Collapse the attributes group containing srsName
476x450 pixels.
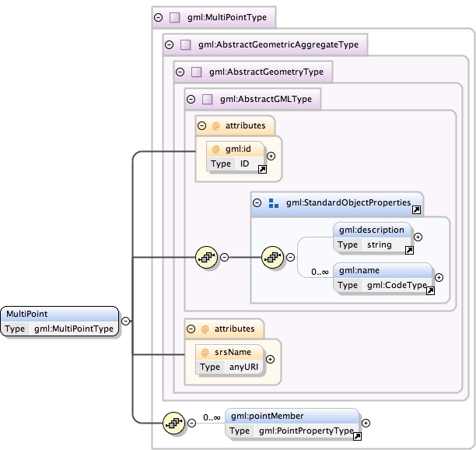click(x=191, y=329)
